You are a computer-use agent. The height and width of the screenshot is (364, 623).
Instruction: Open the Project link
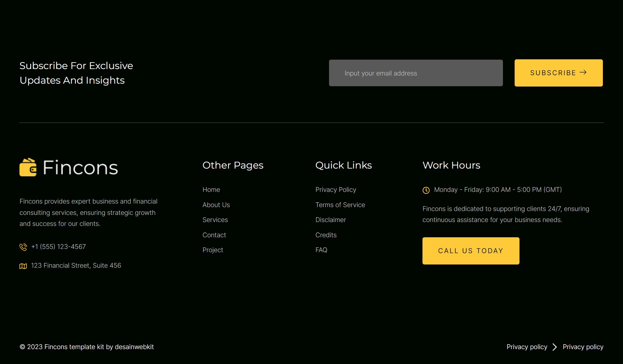click(213, 250)
